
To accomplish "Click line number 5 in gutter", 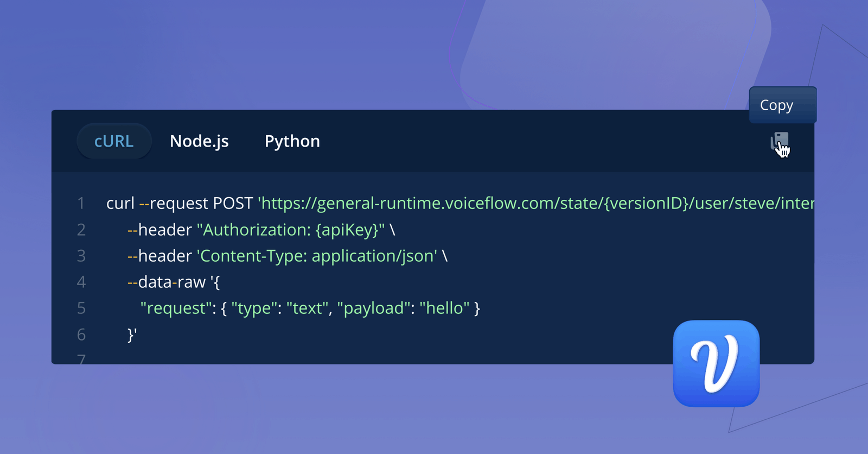I will 81,308.
